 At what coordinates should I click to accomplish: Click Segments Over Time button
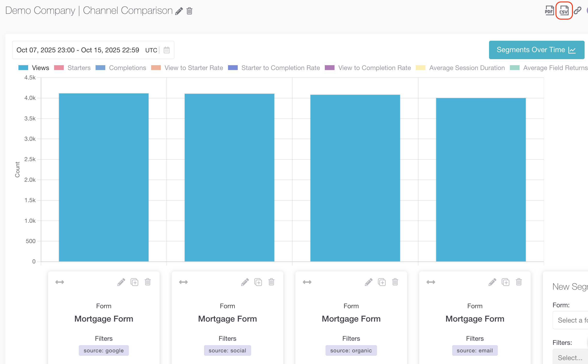tap(536, 50)
